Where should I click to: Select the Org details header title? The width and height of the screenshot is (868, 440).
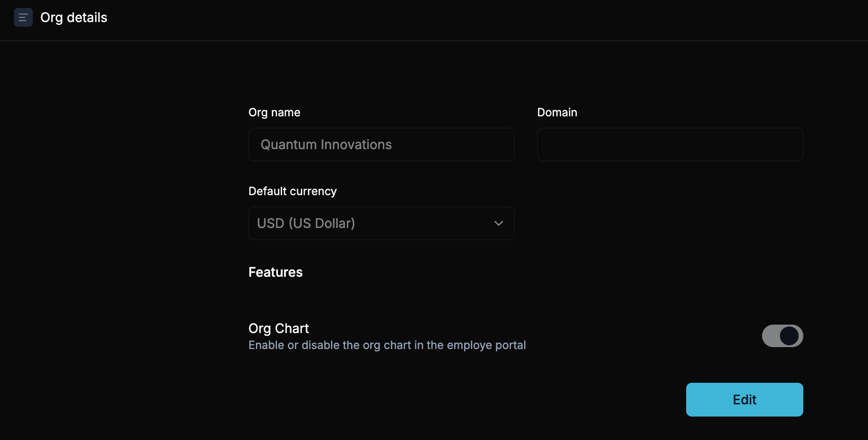73,17
